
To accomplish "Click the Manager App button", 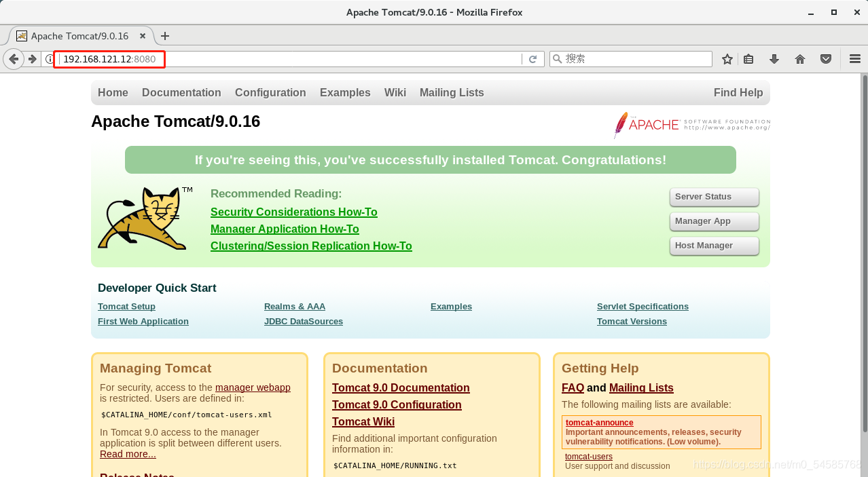I will tap(714, 221).
